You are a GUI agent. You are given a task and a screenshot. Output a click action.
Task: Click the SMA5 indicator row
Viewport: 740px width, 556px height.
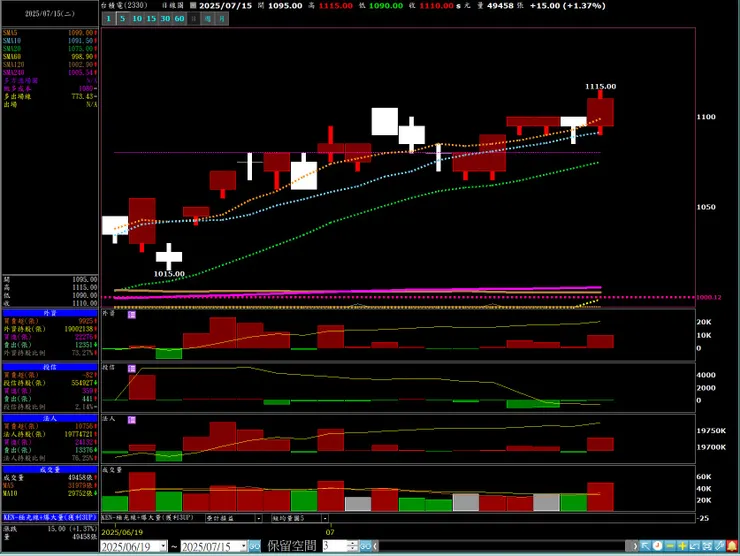(50, 33)
